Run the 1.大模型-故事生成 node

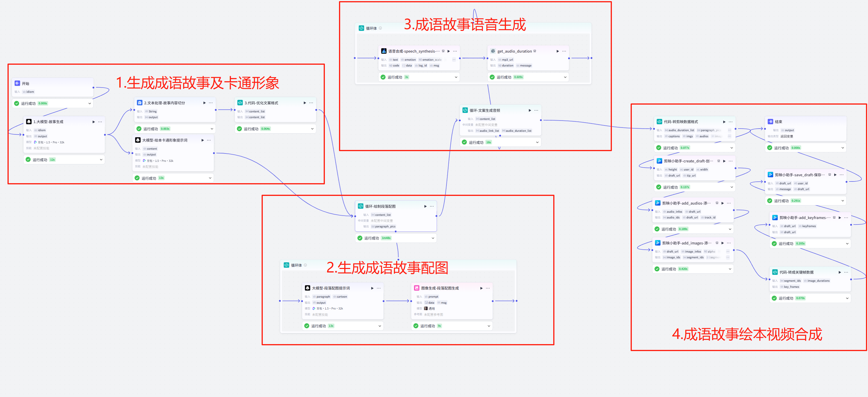tap(94, 122)
